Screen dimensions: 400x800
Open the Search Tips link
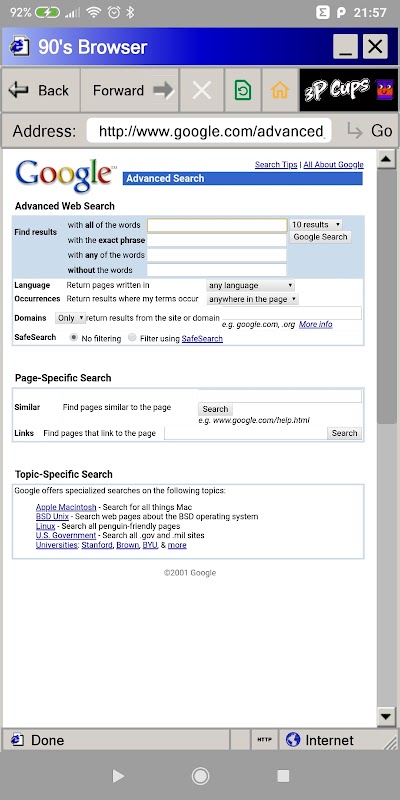pos(276,164)
